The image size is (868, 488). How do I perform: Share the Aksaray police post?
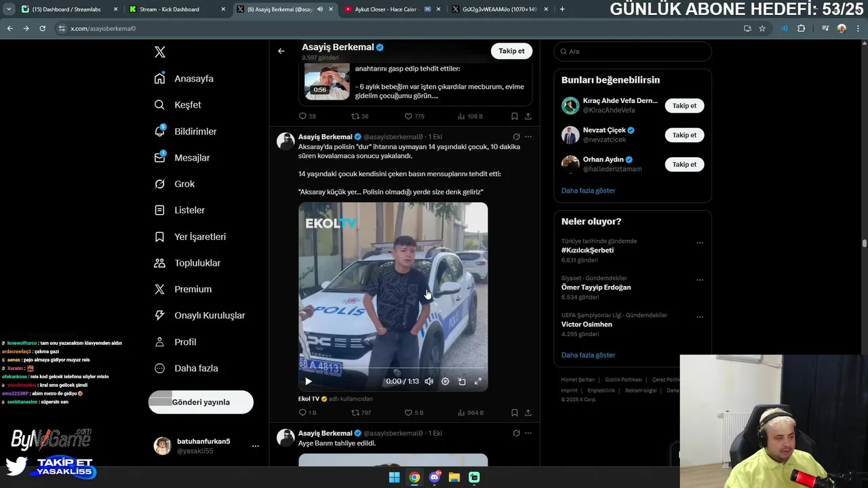[528, 413]
